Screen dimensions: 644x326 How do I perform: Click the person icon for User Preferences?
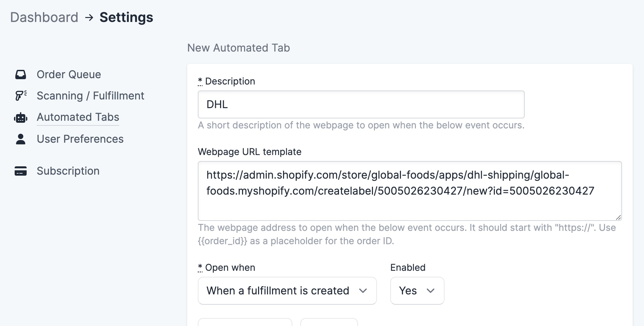coord(21,139)
